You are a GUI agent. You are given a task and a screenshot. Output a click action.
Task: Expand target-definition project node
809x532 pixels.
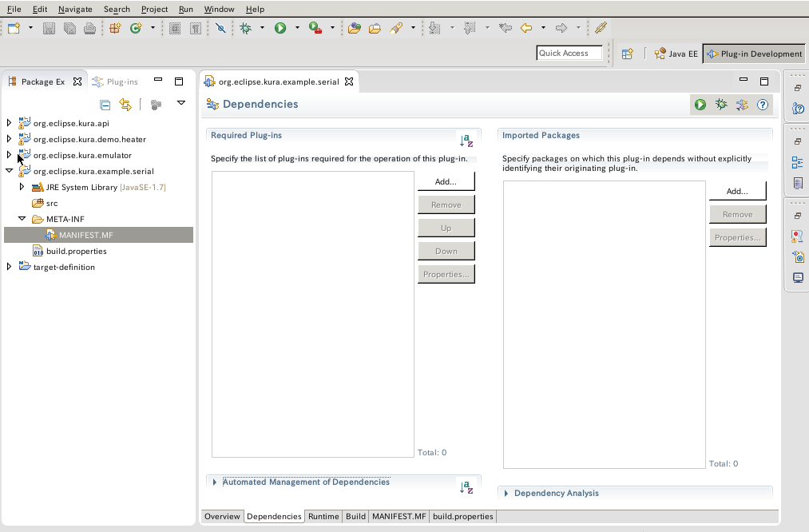click(9, 267)
